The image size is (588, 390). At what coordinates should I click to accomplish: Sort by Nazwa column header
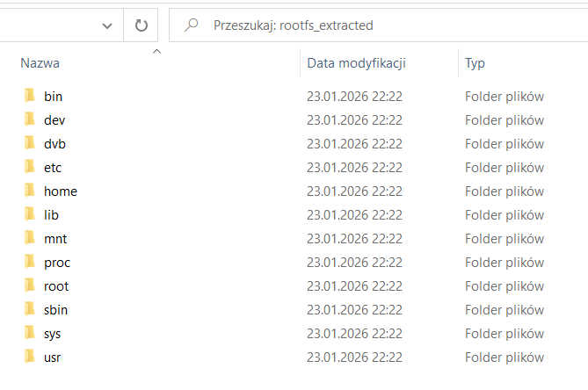[x=40, y=63]
